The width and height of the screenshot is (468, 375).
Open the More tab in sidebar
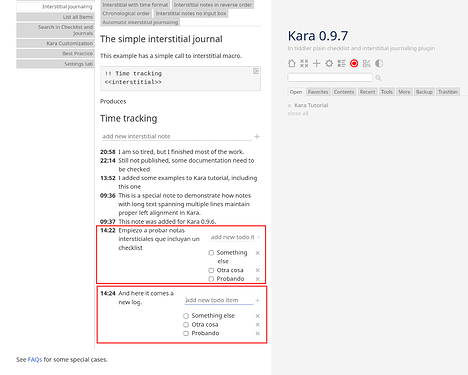(x=404, y=92)
